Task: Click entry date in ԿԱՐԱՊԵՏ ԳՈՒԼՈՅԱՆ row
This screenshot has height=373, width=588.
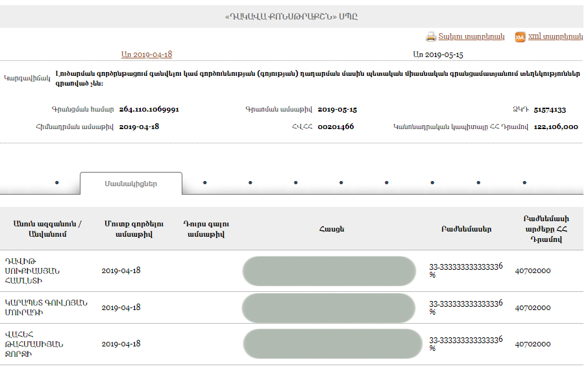Action: 121,307
